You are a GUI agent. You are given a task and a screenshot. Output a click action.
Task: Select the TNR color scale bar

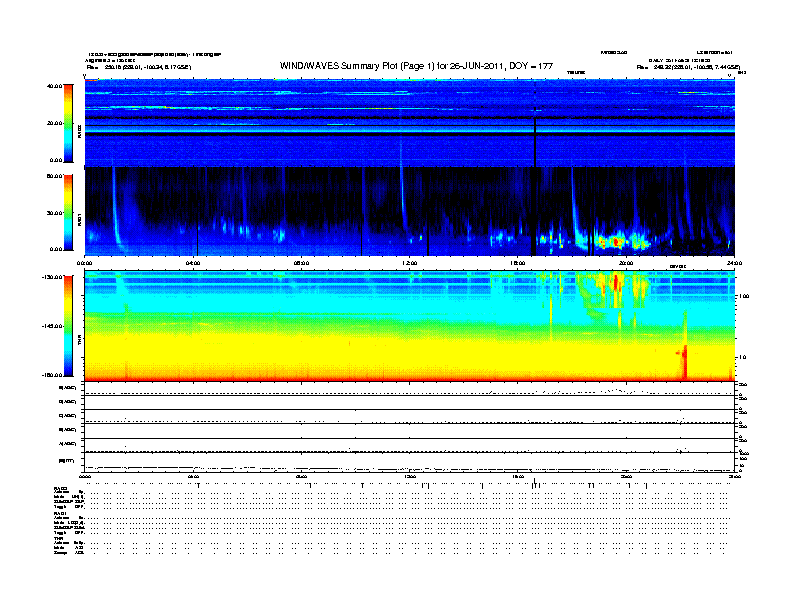pyautogui.click(x=68, y=326)
